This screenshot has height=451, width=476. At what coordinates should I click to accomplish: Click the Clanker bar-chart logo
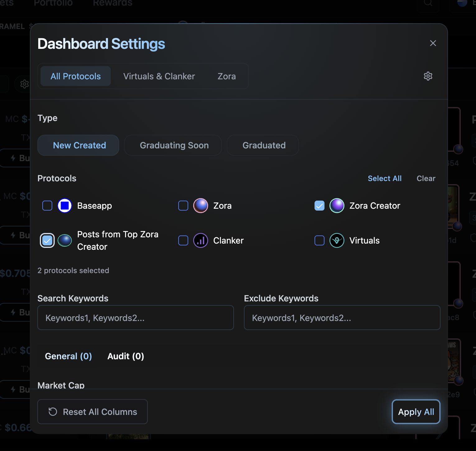(201, 240)
